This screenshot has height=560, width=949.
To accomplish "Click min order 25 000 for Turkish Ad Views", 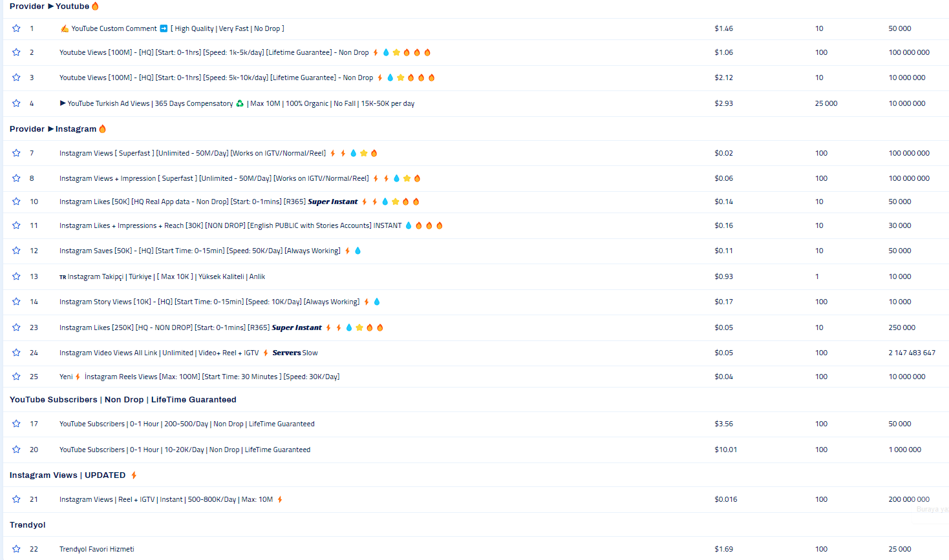I will (x=826, y=103).
